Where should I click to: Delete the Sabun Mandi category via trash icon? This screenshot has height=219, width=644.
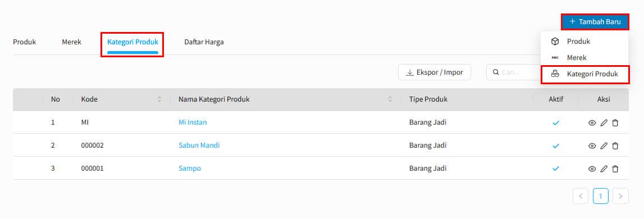point(615,146)
